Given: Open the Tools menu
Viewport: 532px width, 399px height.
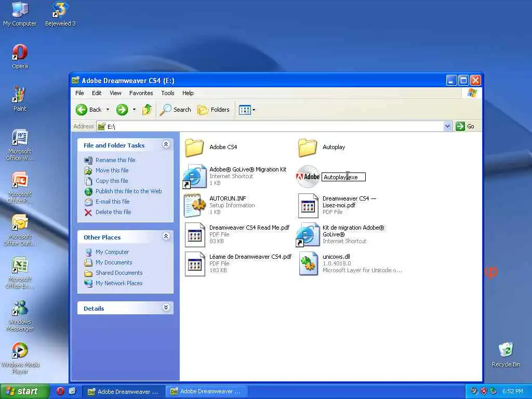Looking at the screenshot, I should [x=168, y=93].
